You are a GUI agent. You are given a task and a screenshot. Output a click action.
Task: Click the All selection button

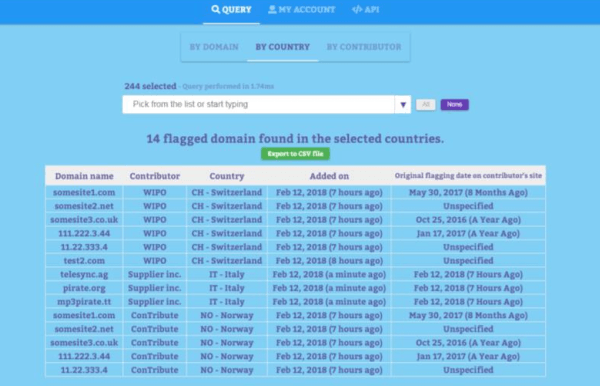426,104
